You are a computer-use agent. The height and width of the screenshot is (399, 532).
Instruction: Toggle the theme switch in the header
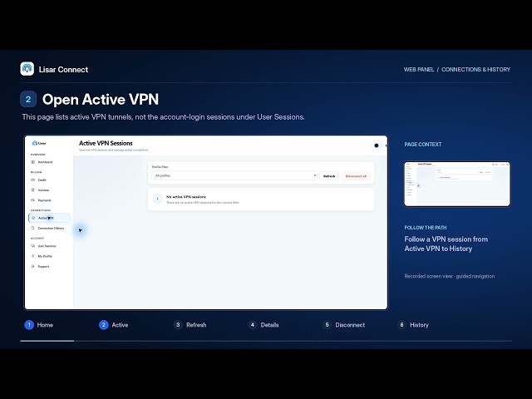pos(379,145)
